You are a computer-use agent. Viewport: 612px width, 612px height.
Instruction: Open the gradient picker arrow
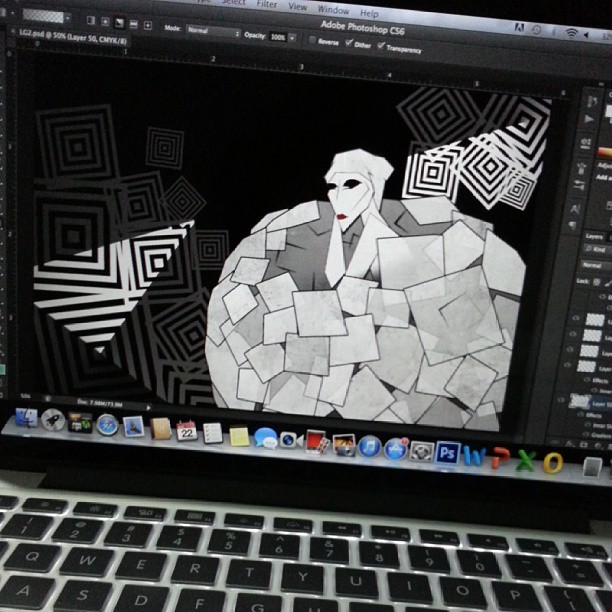click(x=68, y=18)
